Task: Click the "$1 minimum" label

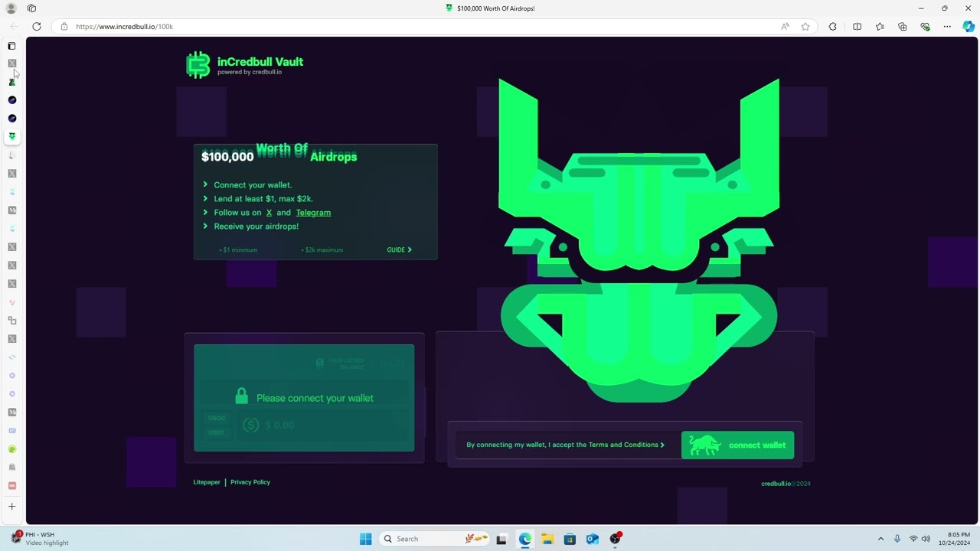Action: [x=239, y=249]
